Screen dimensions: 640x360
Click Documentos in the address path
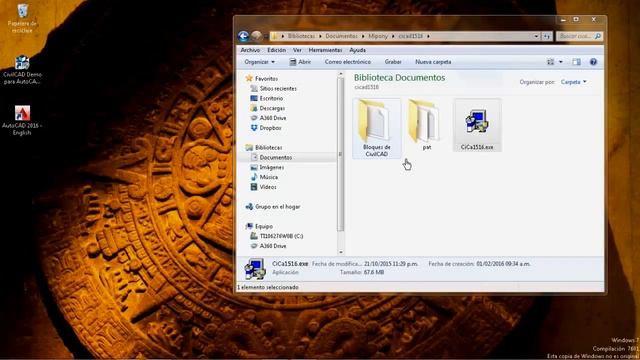coord(341,36)
